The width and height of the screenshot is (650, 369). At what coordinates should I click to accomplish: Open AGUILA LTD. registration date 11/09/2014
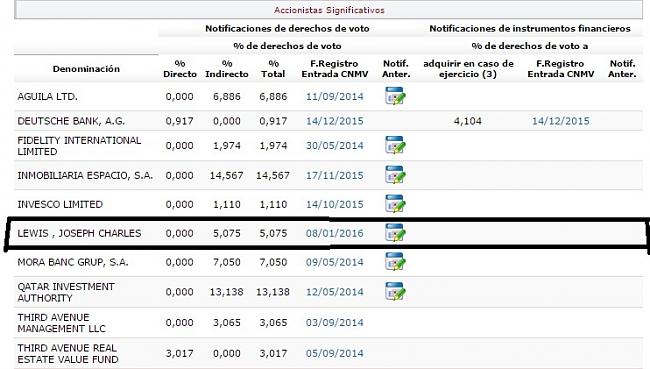[x=335, y=97]
